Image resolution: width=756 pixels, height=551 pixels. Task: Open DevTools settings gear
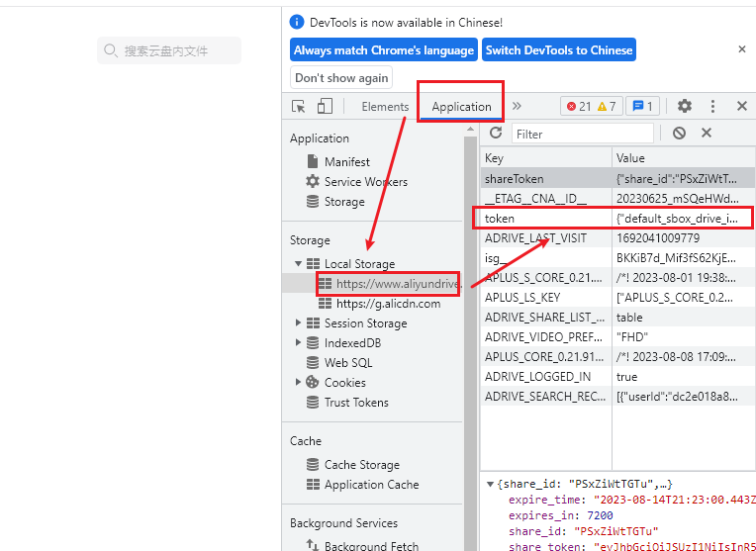coord(684,106)
